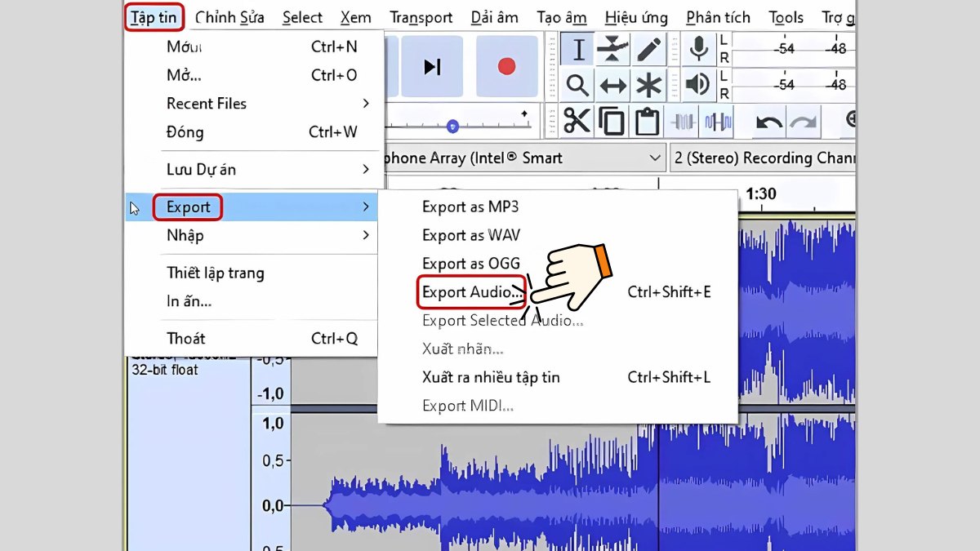Click the playback level meter bar

794,84
